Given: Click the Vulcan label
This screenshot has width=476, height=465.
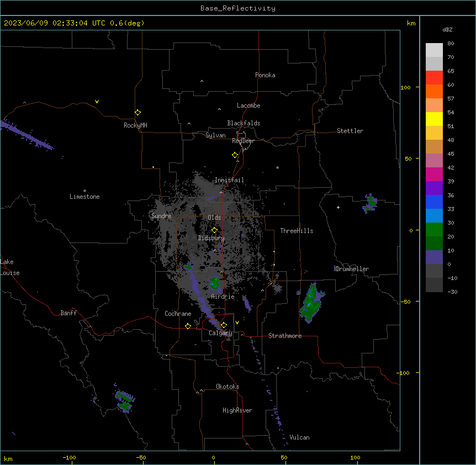Looking at the screenshot, I should pyautogui.click(x=299, y=437).
